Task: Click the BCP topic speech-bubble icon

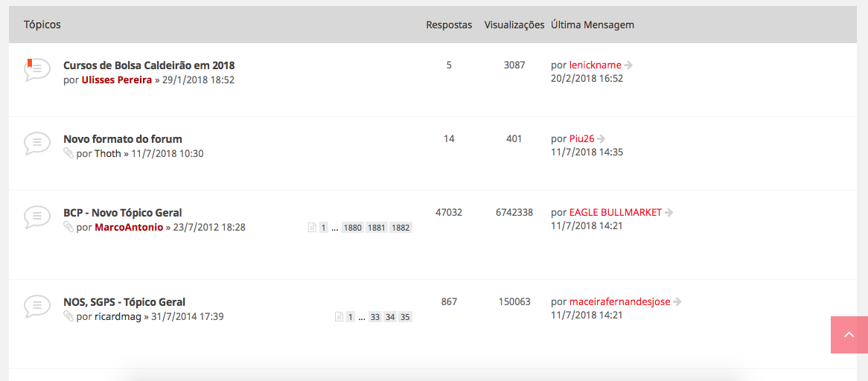Action: pyautogui.click(x=36, y=217)
